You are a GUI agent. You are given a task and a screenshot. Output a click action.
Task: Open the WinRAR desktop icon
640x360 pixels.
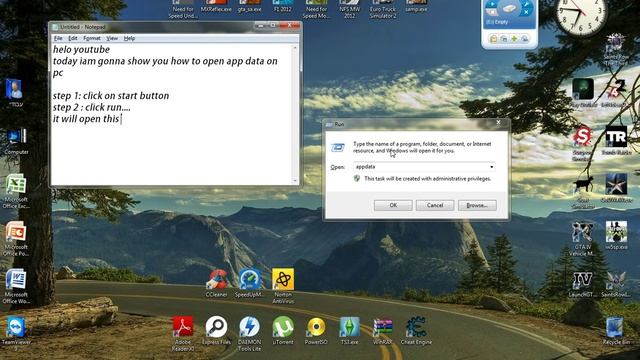click(382, 330)
